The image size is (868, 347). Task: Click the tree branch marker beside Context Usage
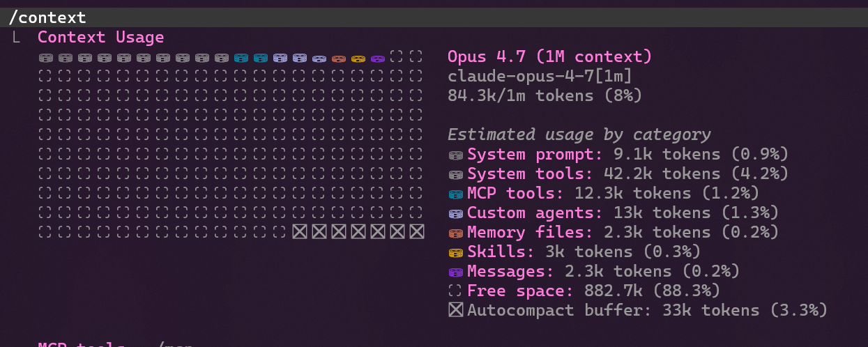(x=17, y=38)
